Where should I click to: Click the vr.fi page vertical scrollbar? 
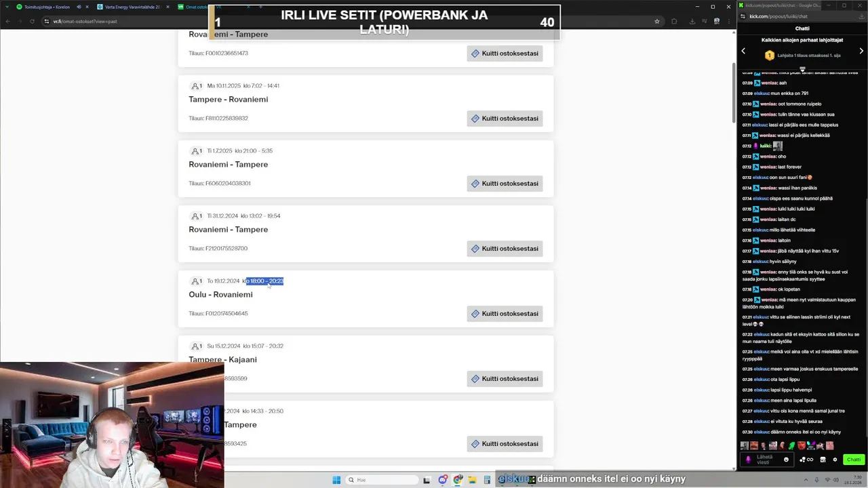pos(734,93)
